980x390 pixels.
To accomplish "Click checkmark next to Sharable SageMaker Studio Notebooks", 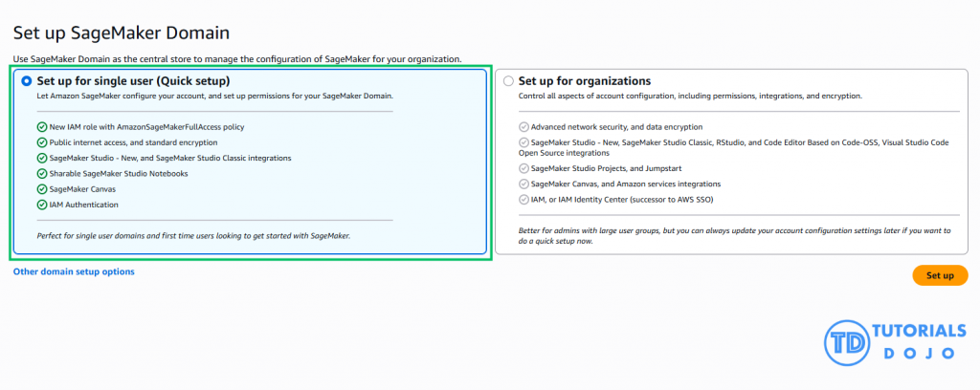I will (41, 173).
